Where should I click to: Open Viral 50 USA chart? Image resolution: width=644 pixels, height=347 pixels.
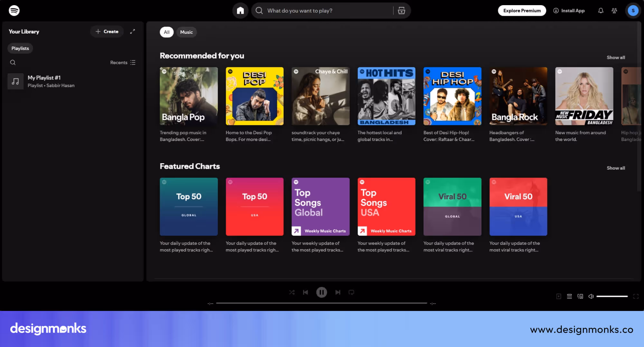point(518,207)
